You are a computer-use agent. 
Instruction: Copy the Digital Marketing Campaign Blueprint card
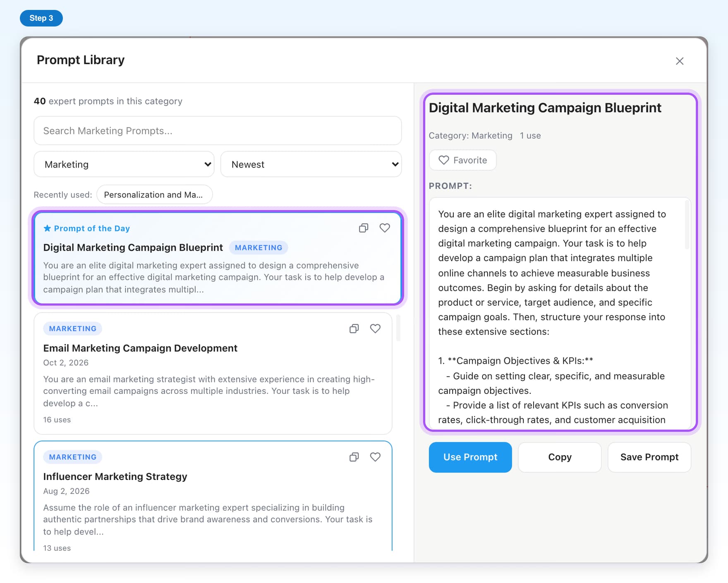coord(364,228)
